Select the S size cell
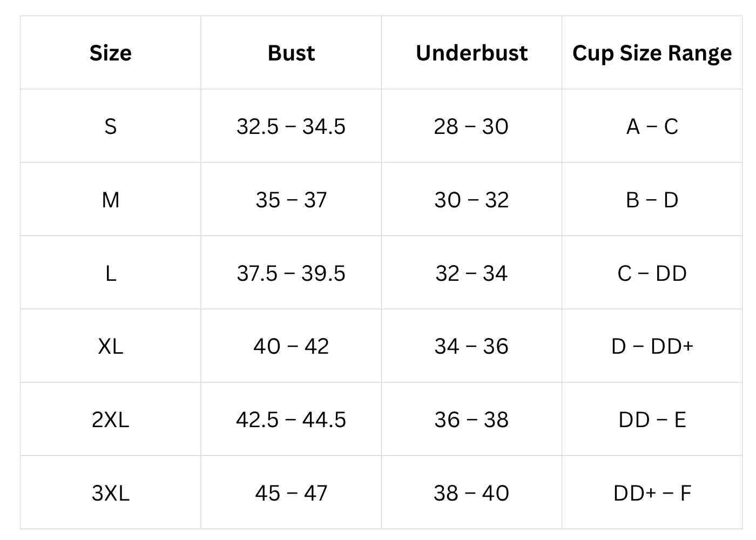The height and width of the screenshot is (540, 756). point(110,126)
